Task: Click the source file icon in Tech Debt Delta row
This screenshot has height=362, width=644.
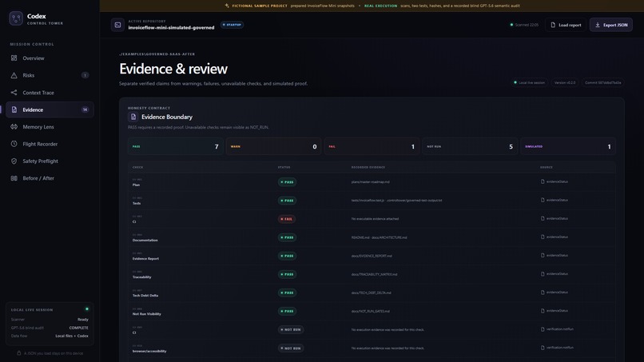Action: point(543,292)
